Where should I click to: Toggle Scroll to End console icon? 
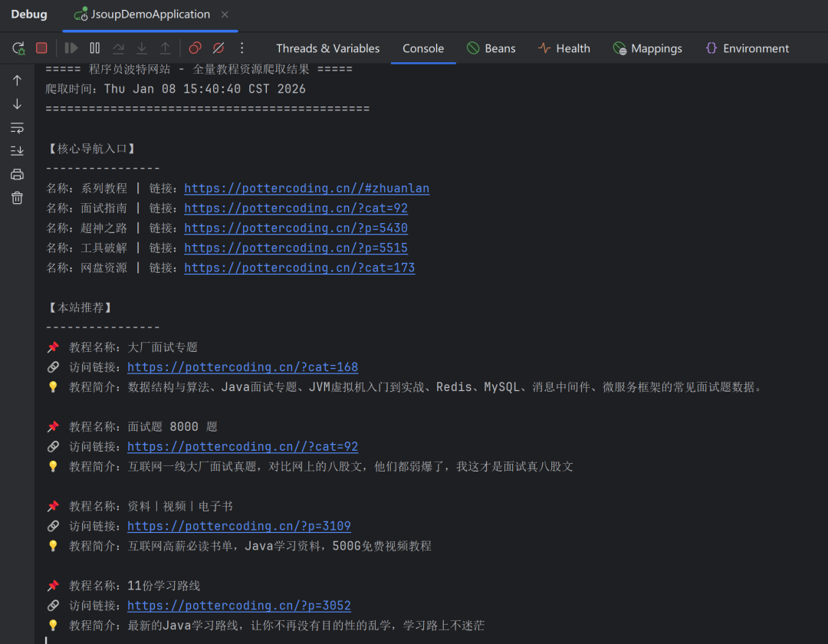pos(17,151)
